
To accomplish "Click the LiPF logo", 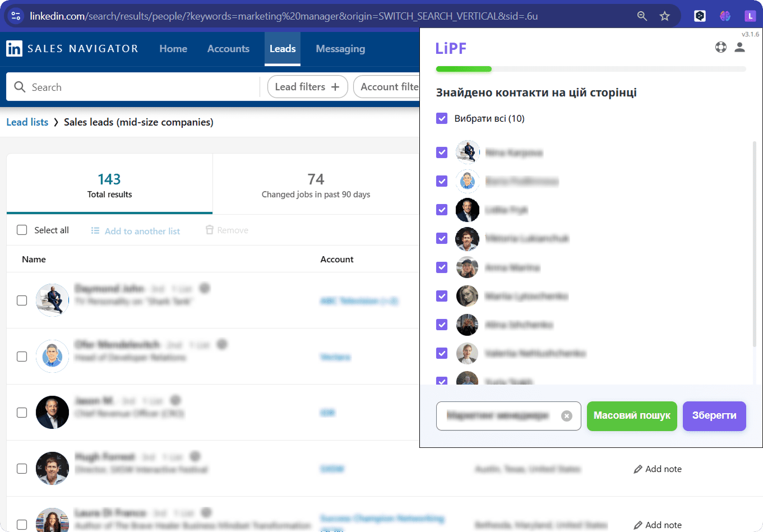I will [451, 48].
